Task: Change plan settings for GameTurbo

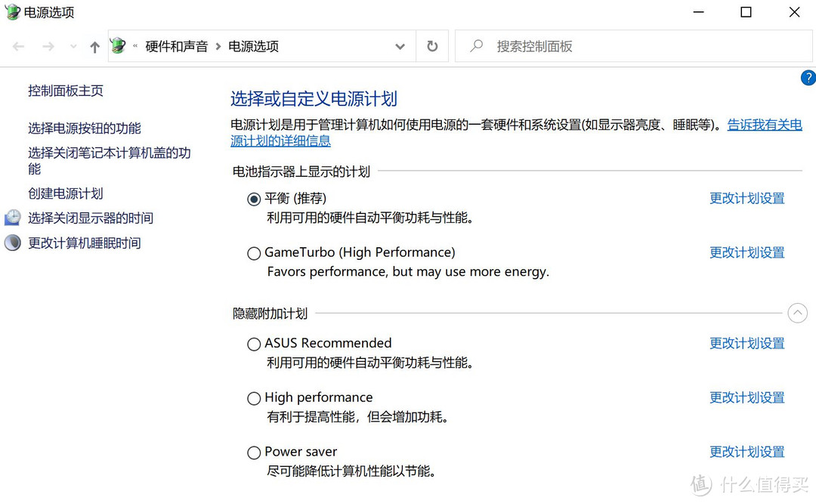Action: point(747,252)
